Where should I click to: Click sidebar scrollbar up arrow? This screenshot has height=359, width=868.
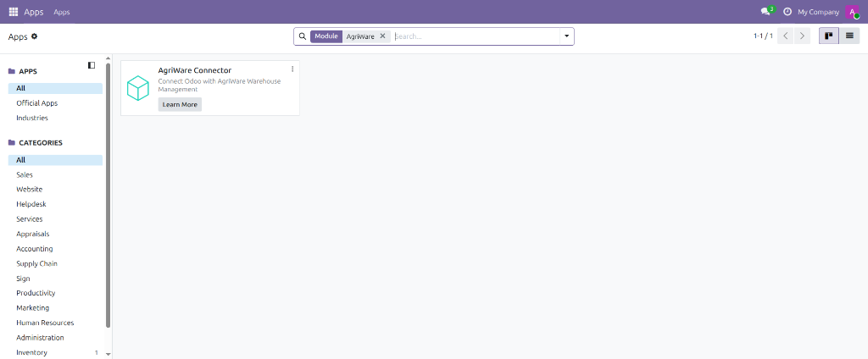[x=108, y=58]
